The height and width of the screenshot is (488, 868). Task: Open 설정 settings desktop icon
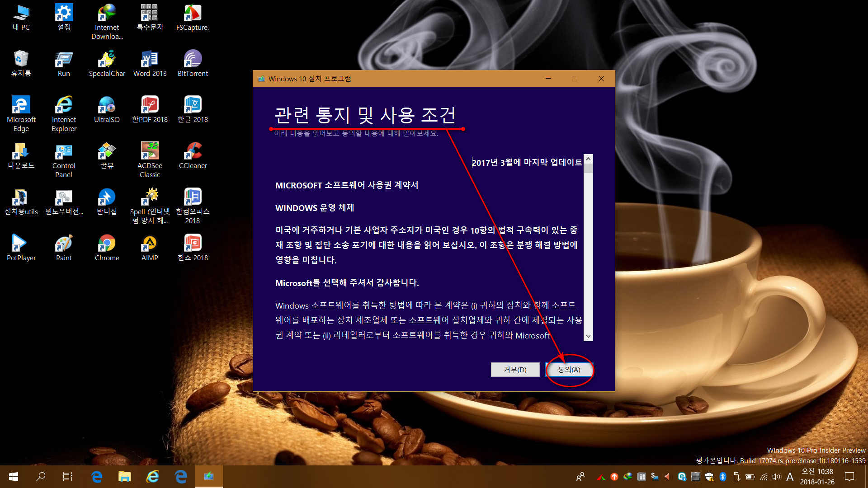(x=64, y=18)
